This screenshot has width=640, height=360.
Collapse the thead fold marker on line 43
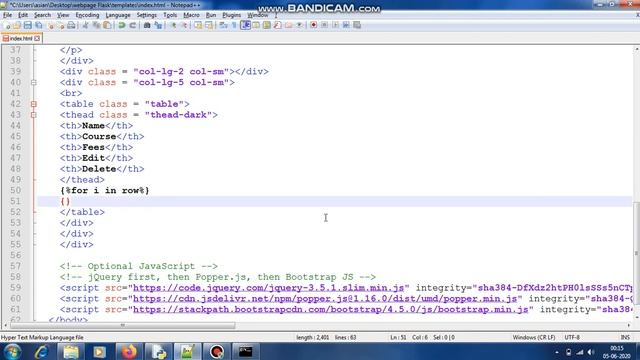click(x=34, y=115)
